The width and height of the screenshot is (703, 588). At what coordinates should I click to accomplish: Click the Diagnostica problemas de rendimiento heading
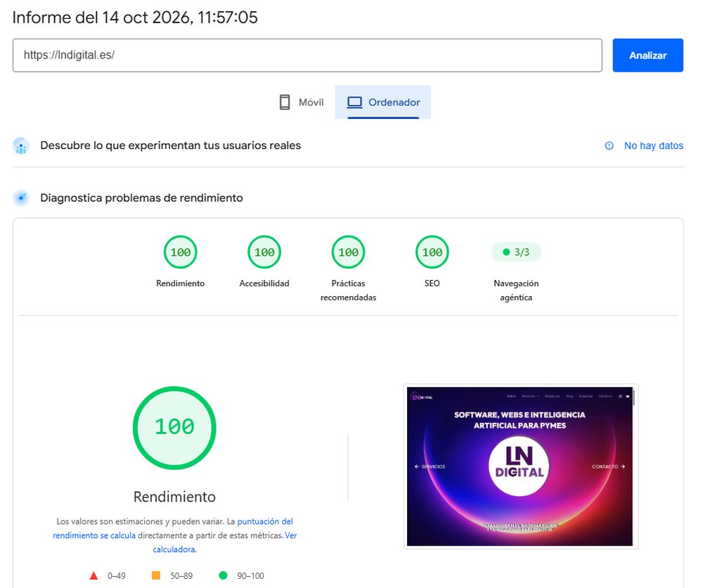click(142, 198)
